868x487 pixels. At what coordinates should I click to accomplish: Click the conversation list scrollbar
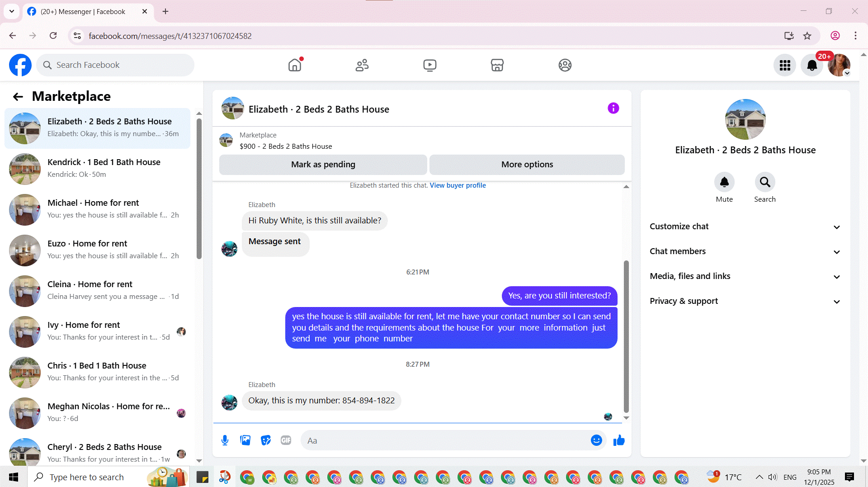199,188
